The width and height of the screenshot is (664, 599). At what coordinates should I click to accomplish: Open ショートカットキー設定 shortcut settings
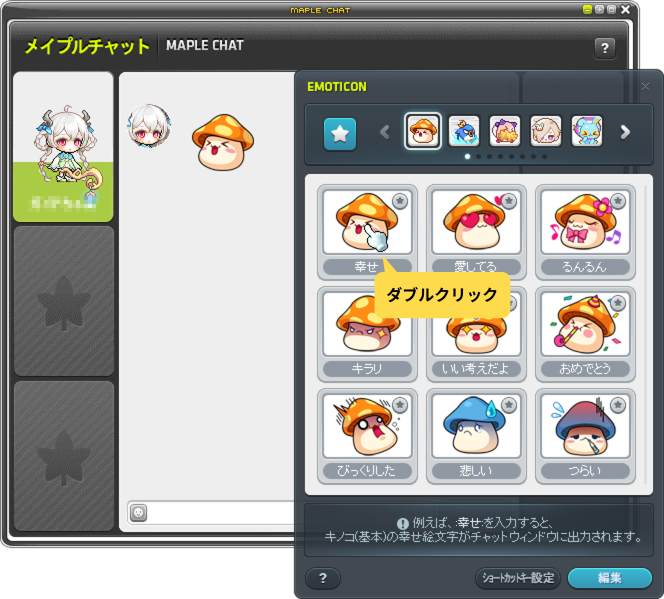tap(518, 578)
